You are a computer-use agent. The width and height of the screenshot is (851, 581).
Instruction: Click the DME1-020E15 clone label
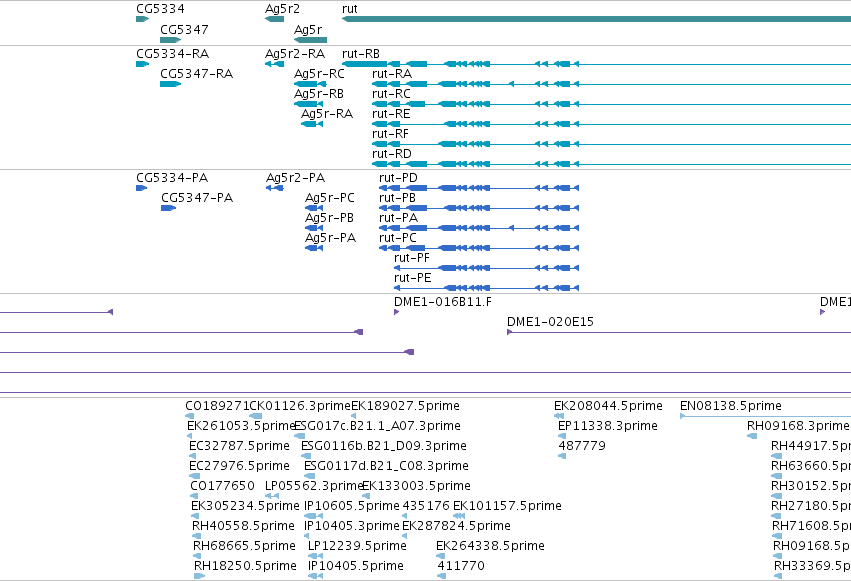tap(550, 322)
